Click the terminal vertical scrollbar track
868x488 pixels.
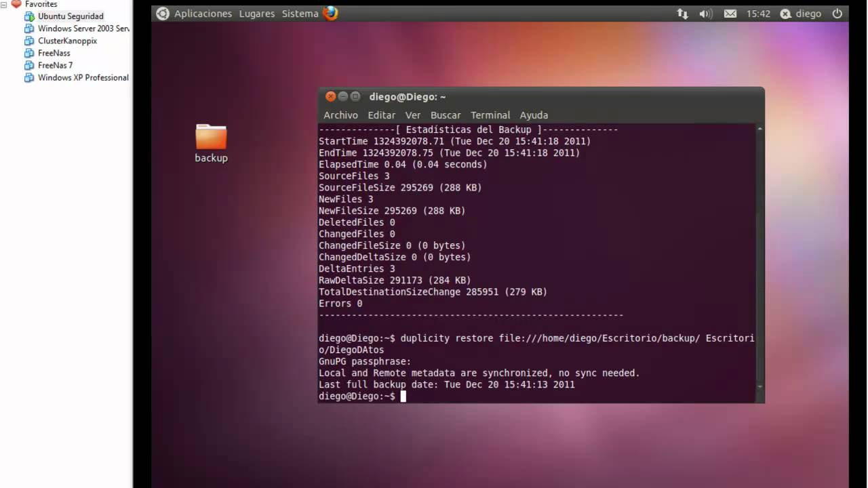click(759, 258)
